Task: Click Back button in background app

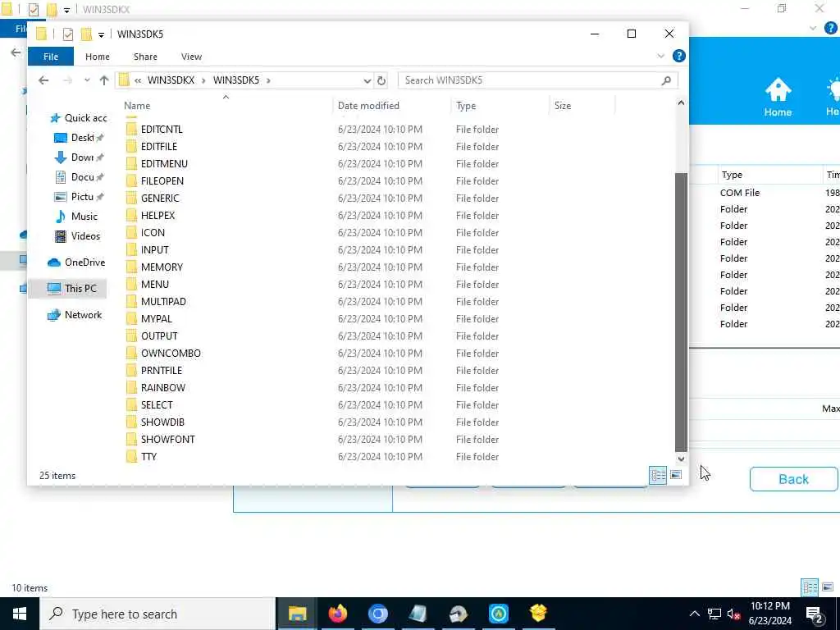Action: (793, 479)
